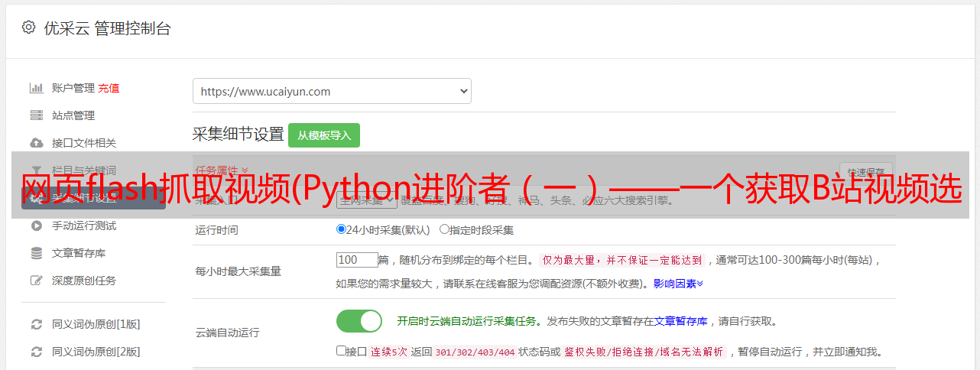Click the play icon for 手动运行测试

36,226
